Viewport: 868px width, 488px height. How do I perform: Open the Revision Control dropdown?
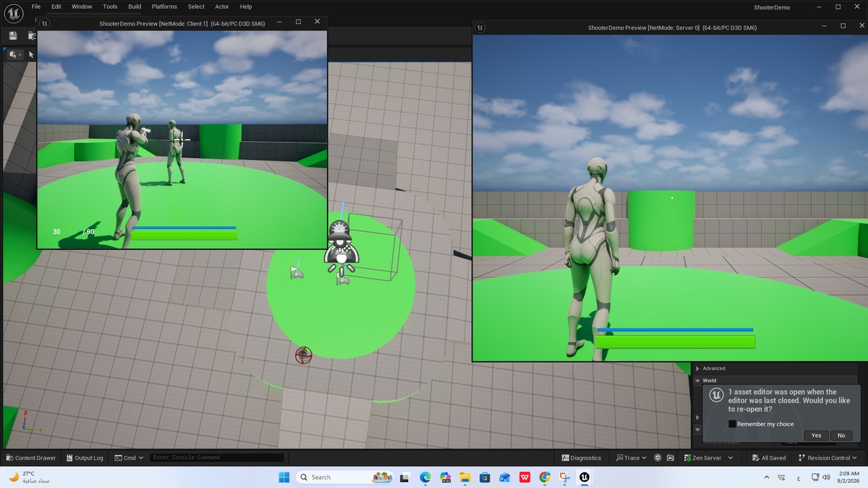coord(829,457)
